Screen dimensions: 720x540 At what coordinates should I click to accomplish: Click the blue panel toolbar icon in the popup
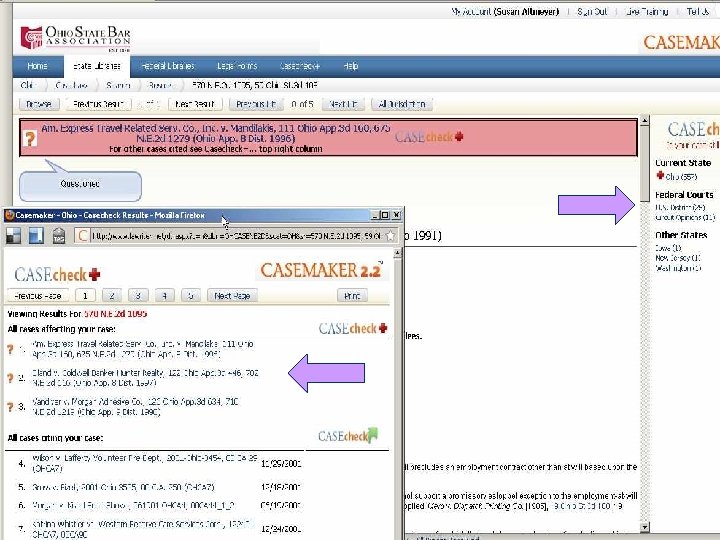click(36, 236)
